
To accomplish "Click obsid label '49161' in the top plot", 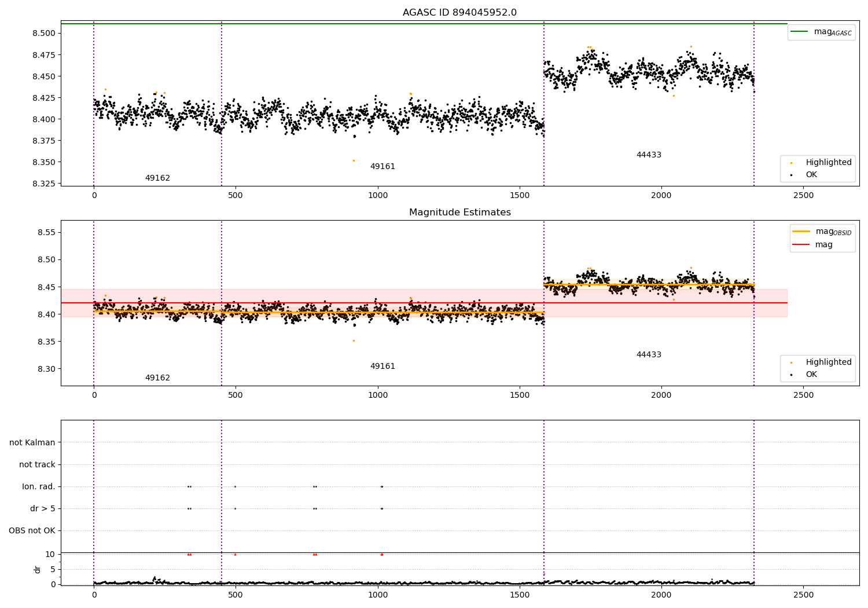I will pos(382,166).
